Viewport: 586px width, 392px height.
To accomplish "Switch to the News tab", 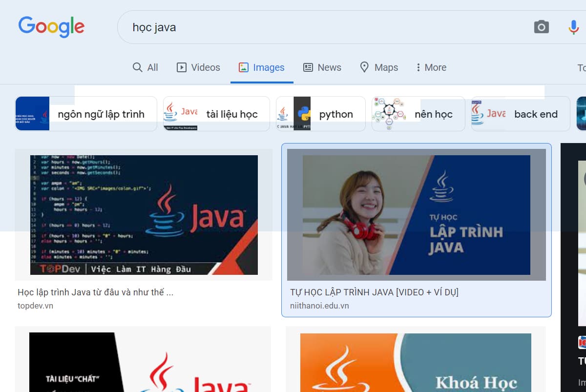I will (x=322, y=67).
